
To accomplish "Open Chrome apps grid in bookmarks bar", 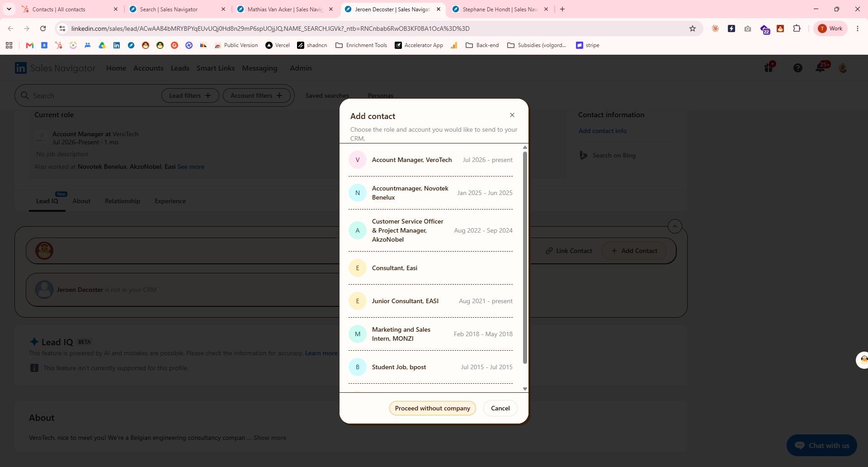I will click(x=9, y=45).
